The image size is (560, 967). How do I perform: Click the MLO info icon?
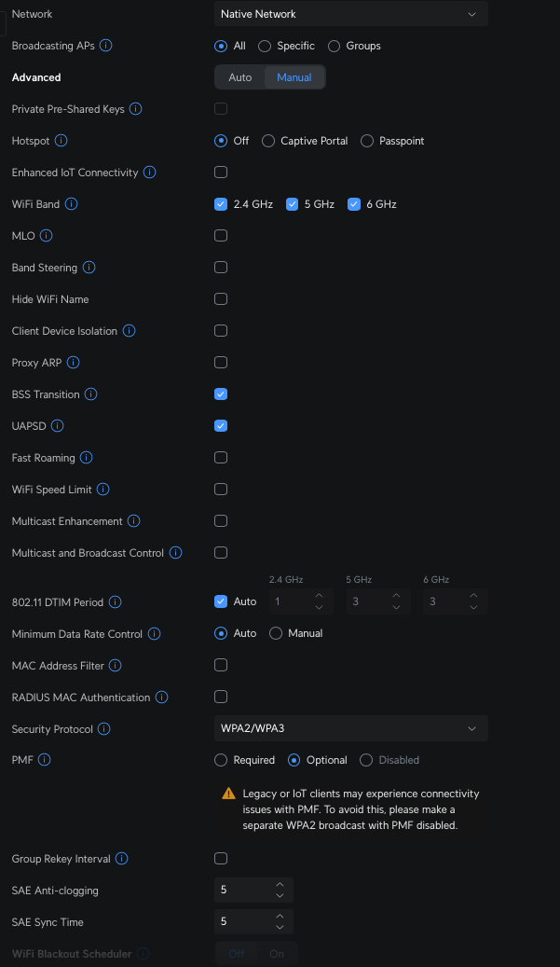click(x=47, y=236)
